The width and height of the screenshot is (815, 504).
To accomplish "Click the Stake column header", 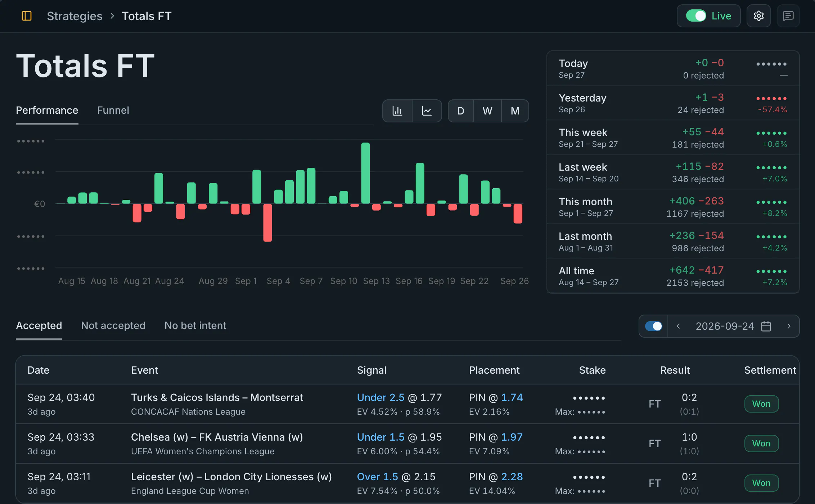I will point(592,370).
